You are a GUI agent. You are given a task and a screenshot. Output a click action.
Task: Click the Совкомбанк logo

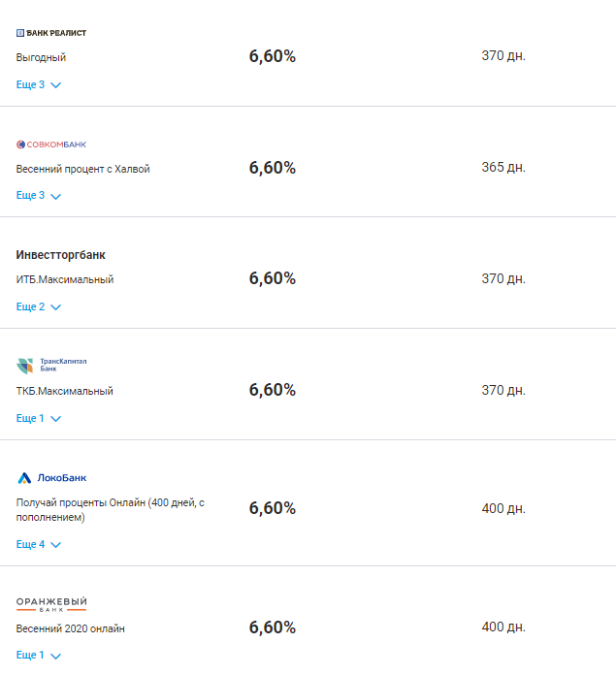pos(51,145)
